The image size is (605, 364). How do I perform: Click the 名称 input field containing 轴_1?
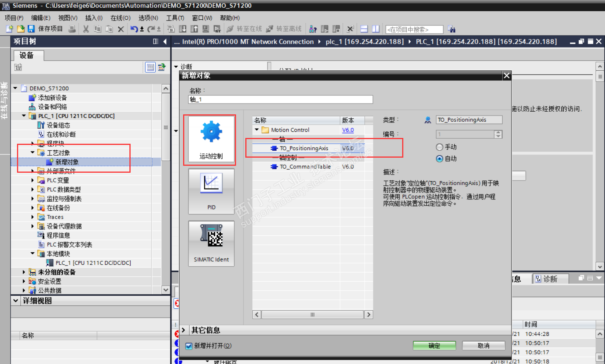tap(281, 99)
